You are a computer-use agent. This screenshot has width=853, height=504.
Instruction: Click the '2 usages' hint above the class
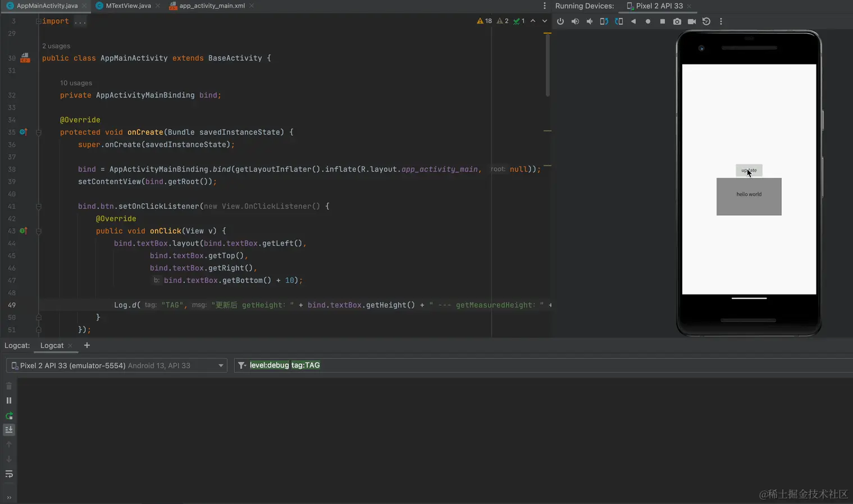click(x=56, y=46)
